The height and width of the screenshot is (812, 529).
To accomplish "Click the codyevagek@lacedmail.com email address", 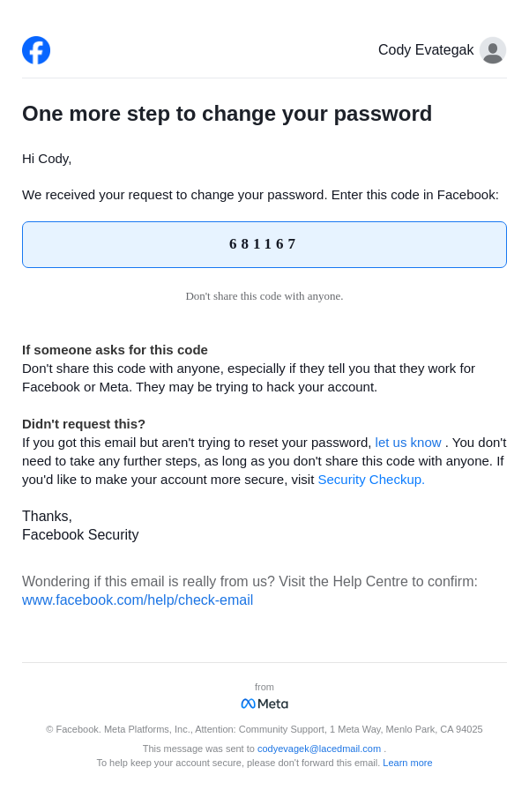I will tap(319, 749).
